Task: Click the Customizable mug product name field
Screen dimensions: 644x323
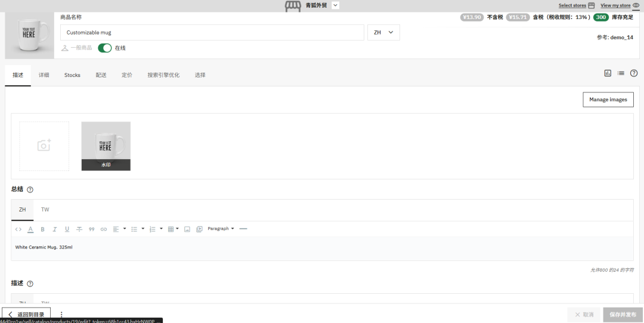Action: coord(212,32)
